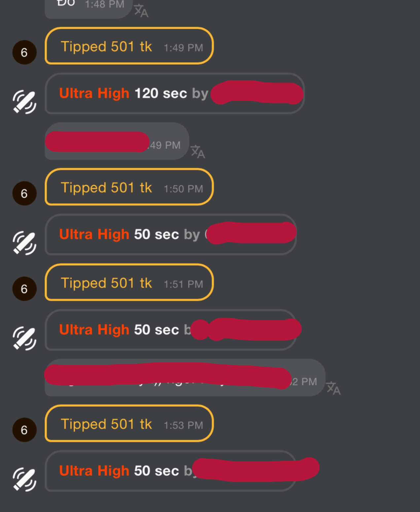420x512 pixels.
Task: Tap the user avatar beside 1:49 PM tip
Action: click(x=24, y=52)
